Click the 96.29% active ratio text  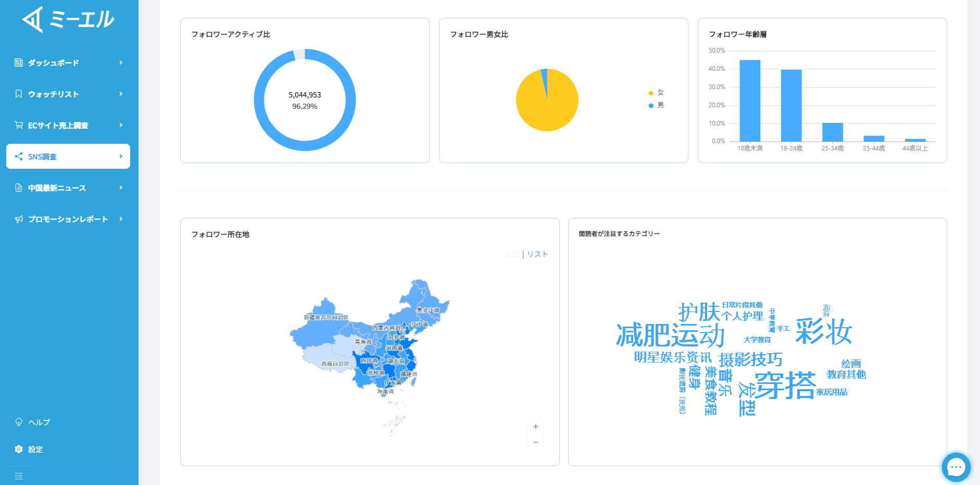305,106
